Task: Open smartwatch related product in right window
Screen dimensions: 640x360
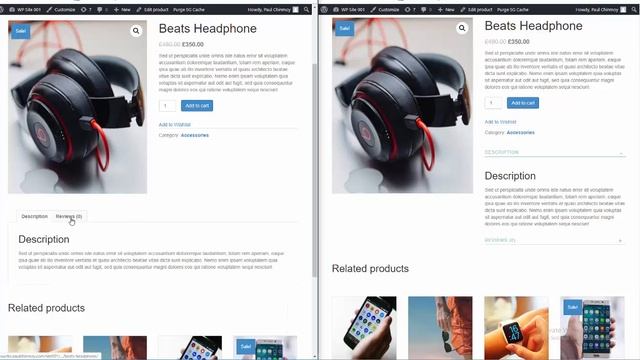Action: [516, 328]
